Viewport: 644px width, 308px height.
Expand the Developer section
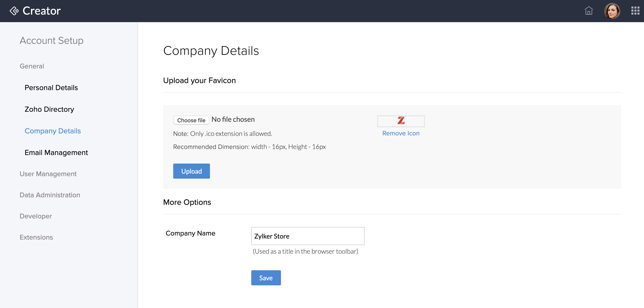click(x=36, y=216)
